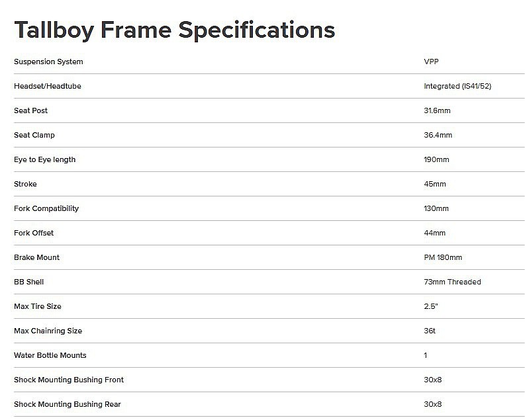Select the 36.4mm seat clamp value
The height and width of the screenshot is (420, 525).
[x=438, y=135]
